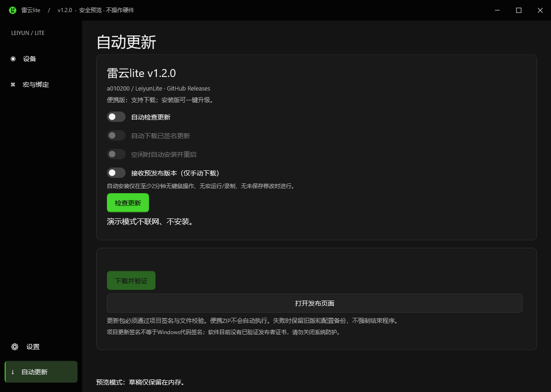551x392 pixels.
Task: Toggle 空闲时自动安装并重启 switch
Action: (116, 154)
